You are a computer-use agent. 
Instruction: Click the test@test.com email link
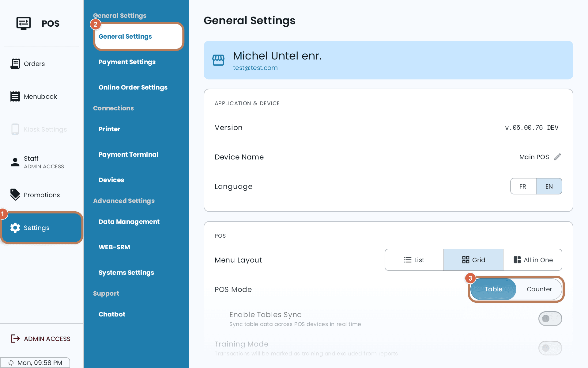click(x=255, y=67)
